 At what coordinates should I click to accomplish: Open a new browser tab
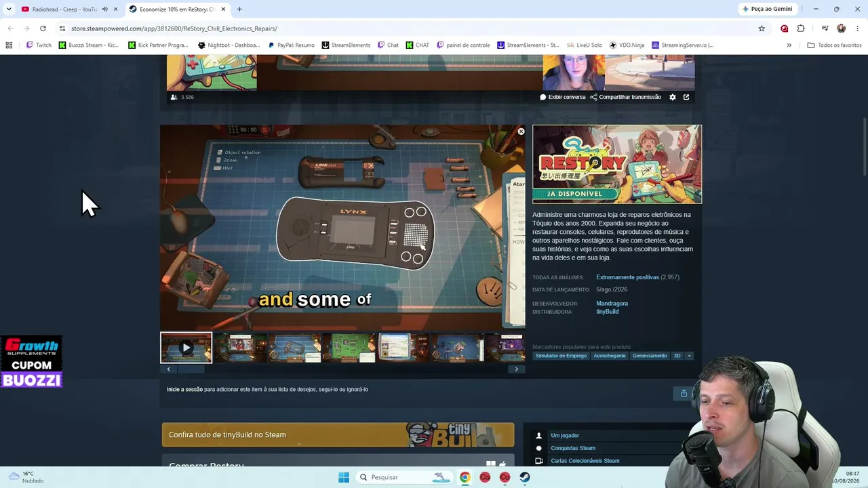(239, 9)
